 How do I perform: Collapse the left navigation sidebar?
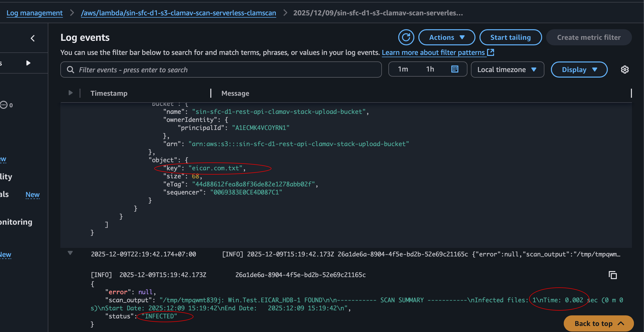pyautogui.click(x=33, y=38)
